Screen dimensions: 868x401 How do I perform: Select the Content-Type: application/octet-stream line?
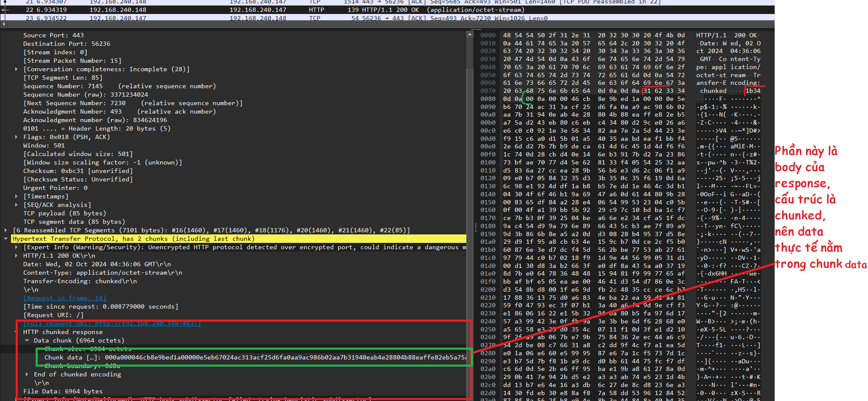click(103, 273)
